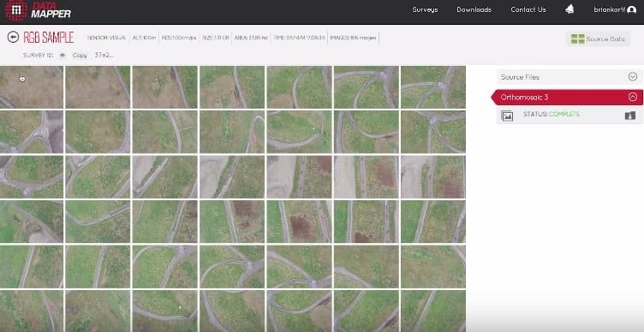Toggle survey ID visibility eye icon
The height and width of the screenshot is (332, 644).
coord(63,55)
